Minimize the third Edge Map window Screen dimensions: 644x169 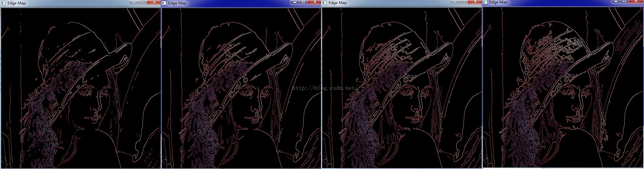click(455, 2)
